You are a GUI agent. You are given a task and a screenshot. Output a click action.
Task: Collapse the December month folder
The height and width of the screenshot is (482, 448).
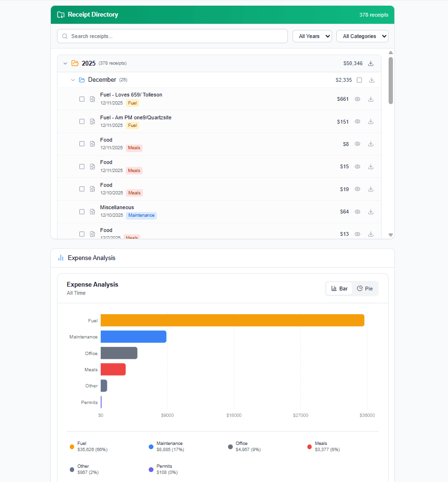pos(73,80)
